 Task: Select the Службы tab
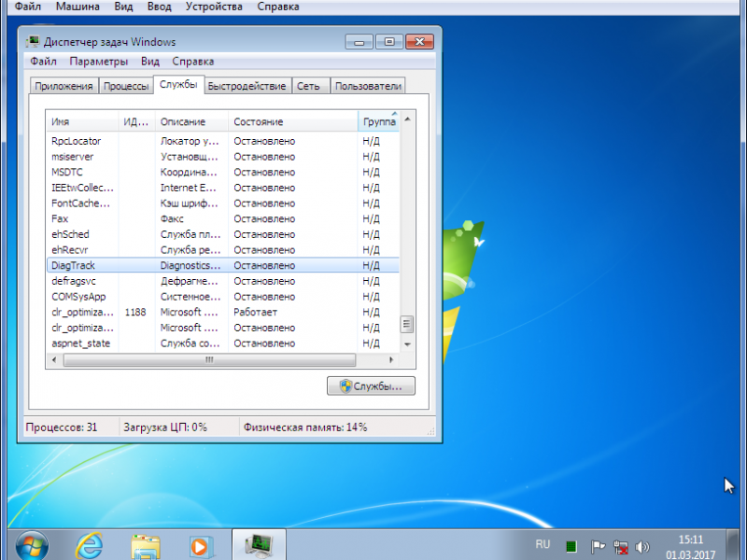tap(178, 85)
